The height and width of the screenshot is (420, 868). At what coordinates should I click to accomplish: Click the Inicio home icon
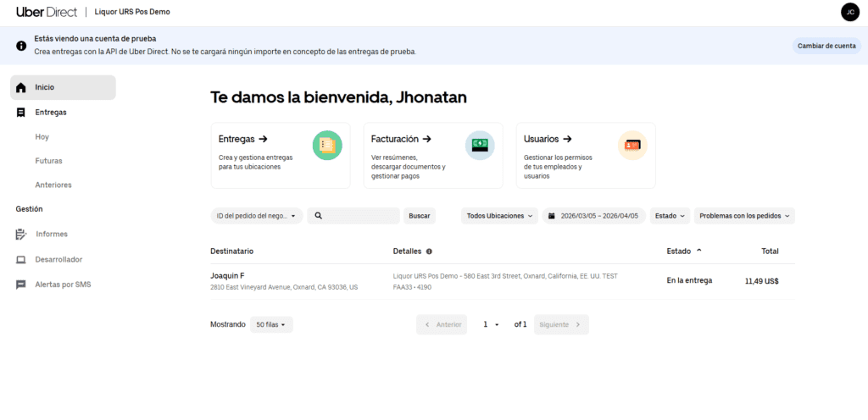pos(21,87)
